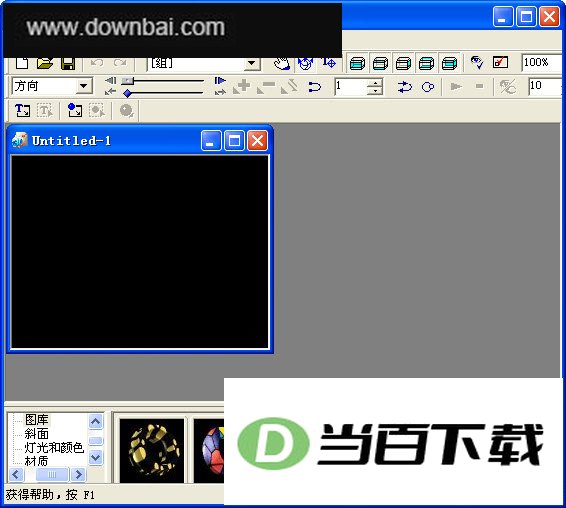The width and height of the screenshot is (566, 508).
Task: Click the tree horizontal scroll right arrow
Action: (78, 474)
